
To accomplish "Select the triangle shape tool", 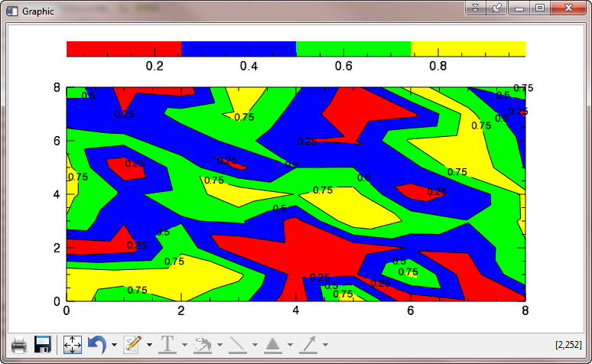I will coord(273,345).
